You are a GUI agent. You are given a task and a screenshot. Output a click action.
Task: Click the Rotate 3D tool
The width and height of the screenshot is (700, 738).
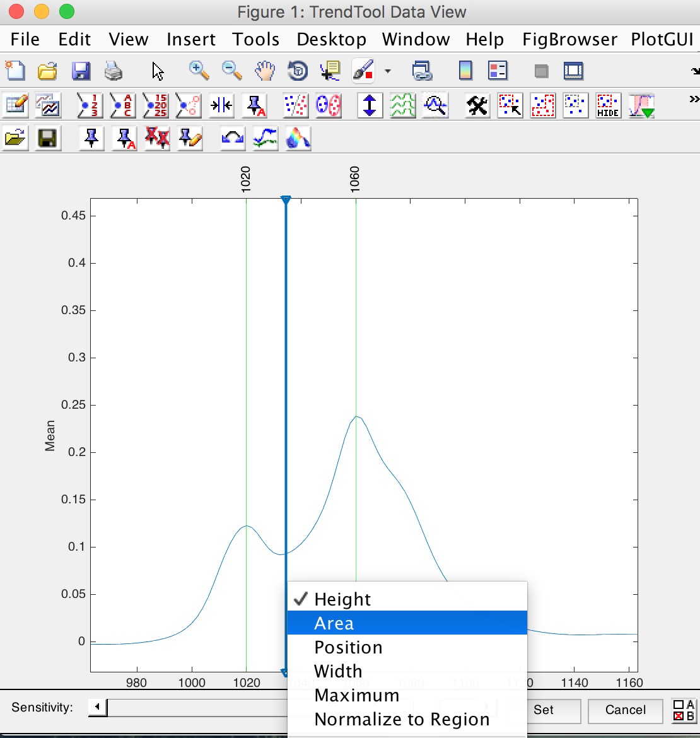(x=297, y=71)
